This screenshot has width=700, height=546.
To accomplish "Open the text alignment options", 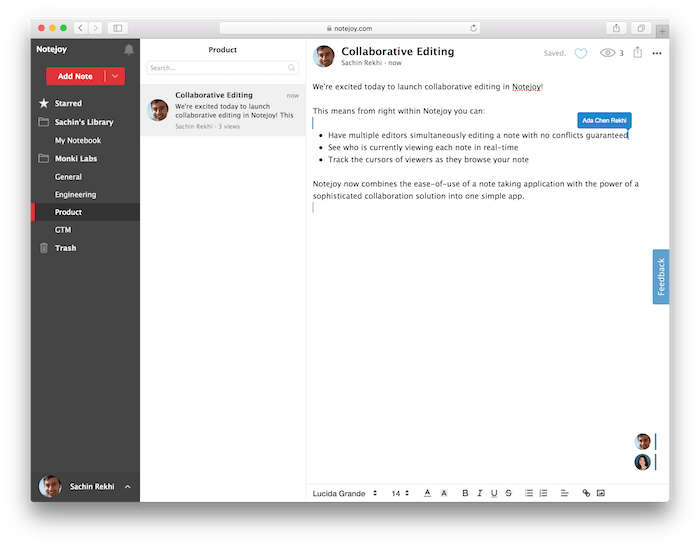I will [564, 493].
